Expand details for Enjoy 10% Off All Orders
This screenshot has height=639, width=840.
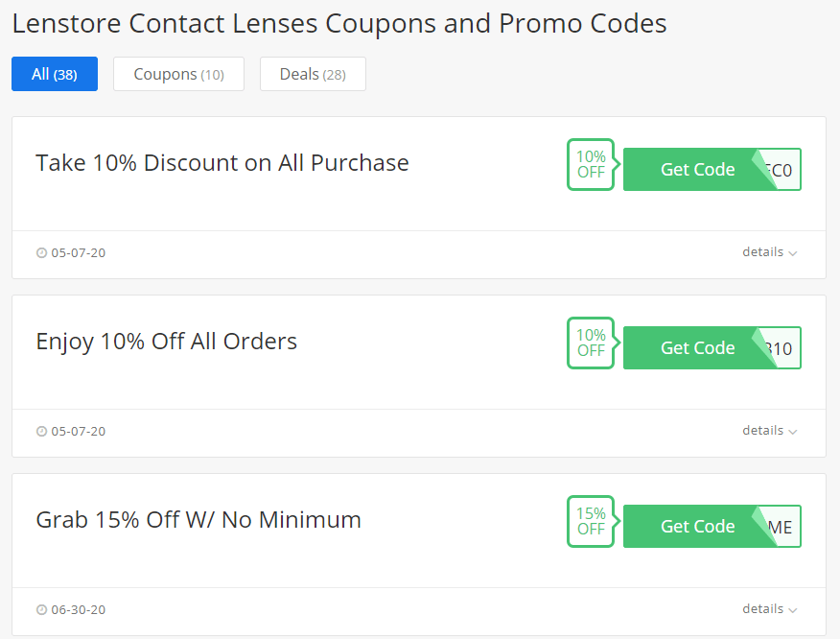769,431
